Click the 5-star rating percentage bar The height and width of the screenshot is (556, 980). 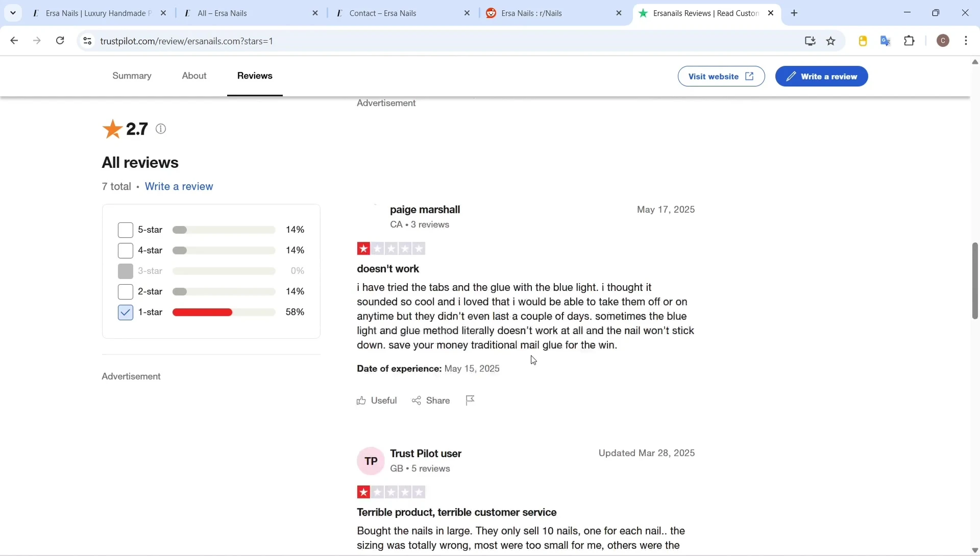pyautogui.click(x=224, y=231)
